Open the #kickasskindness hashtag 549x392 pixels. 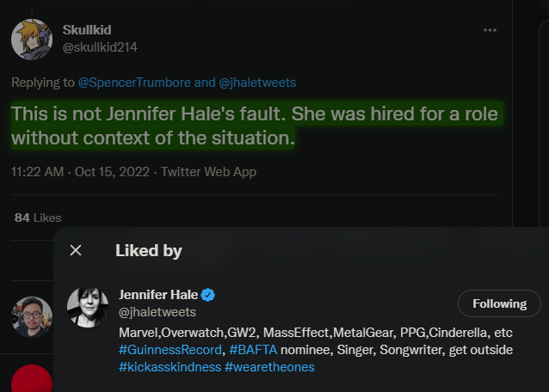[170, 367]
